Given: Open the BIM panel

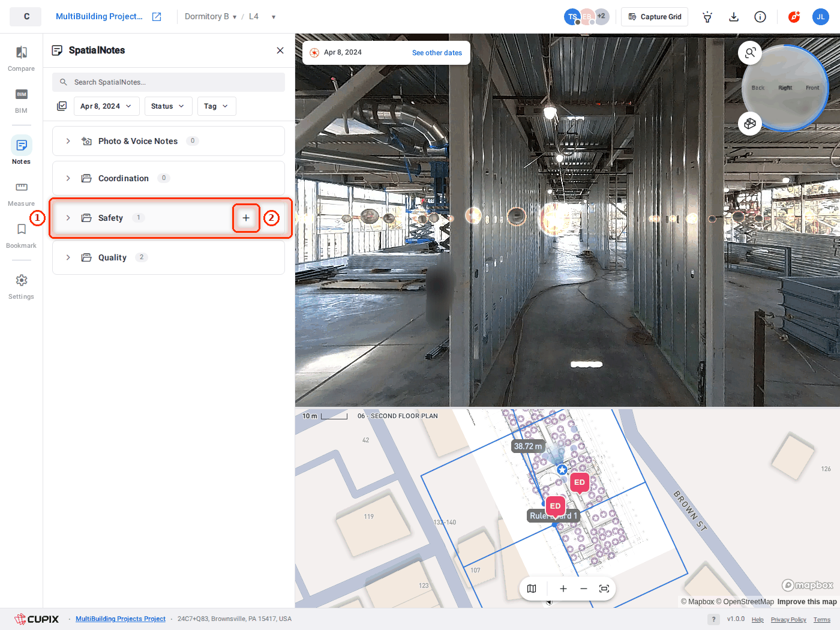Looking at the screenshot, I should tap(21, 100).
